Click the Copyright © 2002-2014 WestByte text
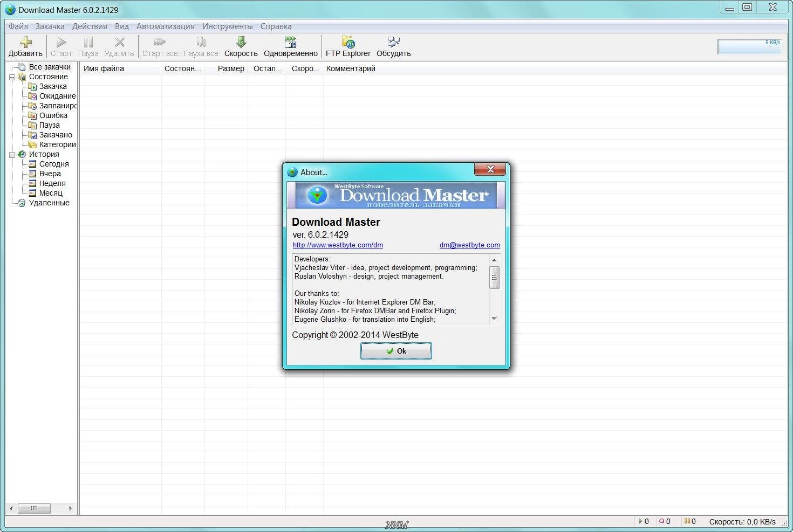 pyautogui.click(x=355, y=335)
